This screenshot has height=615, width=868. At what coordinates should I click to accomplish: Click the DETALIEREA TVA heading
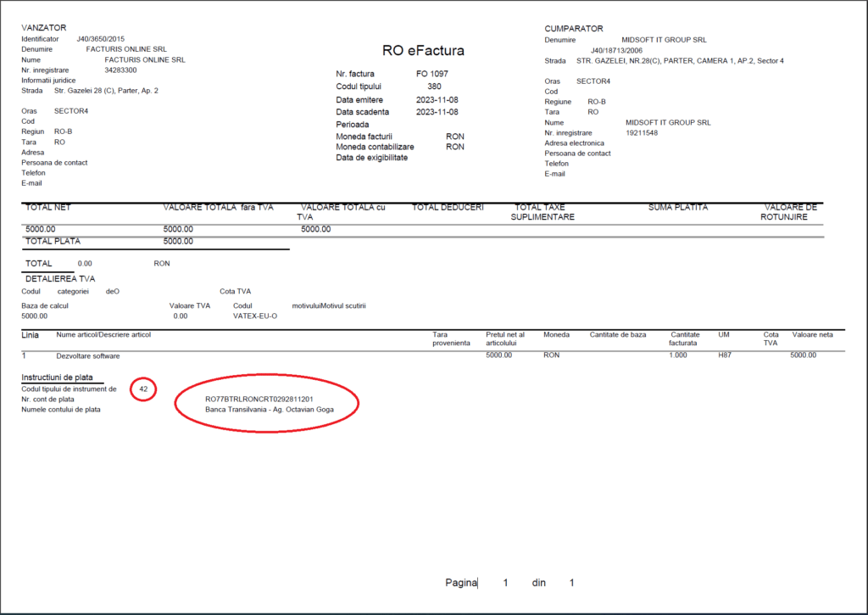pyautogui.click(x=59, y=277)
